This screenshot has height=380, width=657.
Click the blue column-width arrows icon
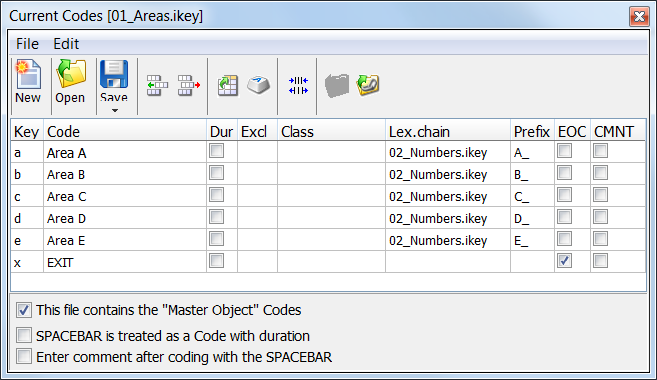[298, 85]
